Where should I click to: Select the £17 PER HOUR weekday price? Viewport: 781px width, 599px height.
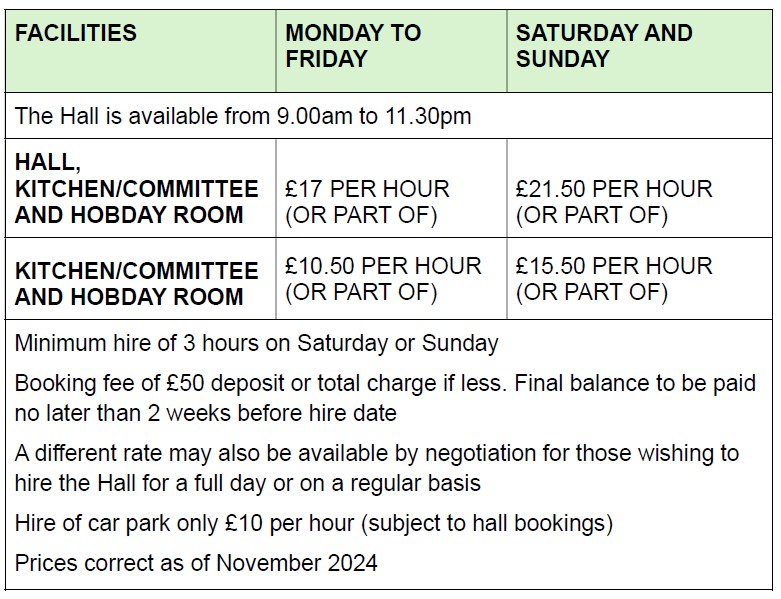(x=367, y=189)
